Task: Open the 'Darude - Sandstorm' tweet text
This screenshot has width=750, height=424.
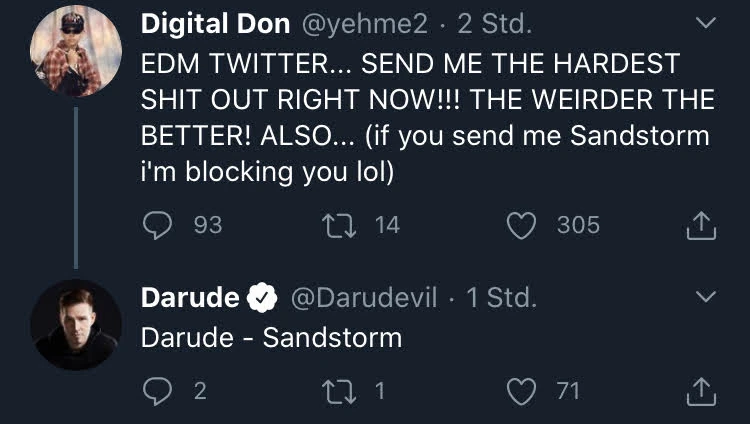Action: [271, 338]
